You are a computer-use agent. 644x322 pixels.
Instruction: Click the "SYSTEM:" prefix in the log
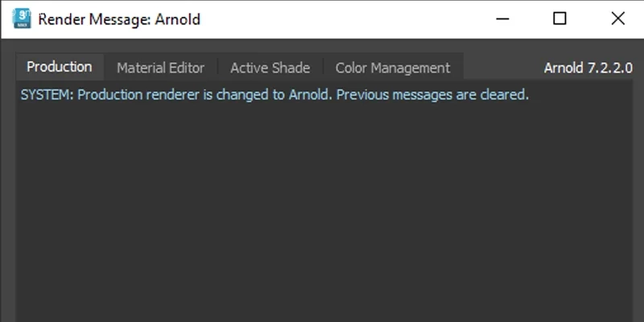click(47, 94)
